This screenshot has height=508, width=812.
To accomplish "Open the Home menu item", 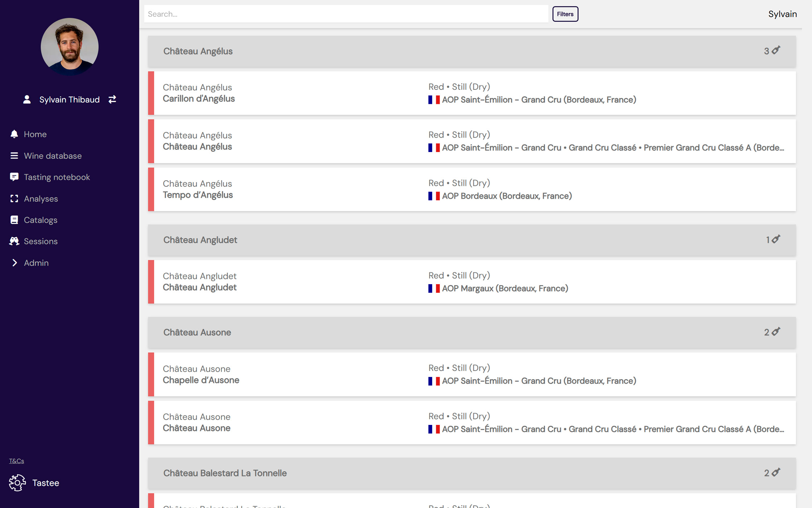I will (x=35, y=134).
